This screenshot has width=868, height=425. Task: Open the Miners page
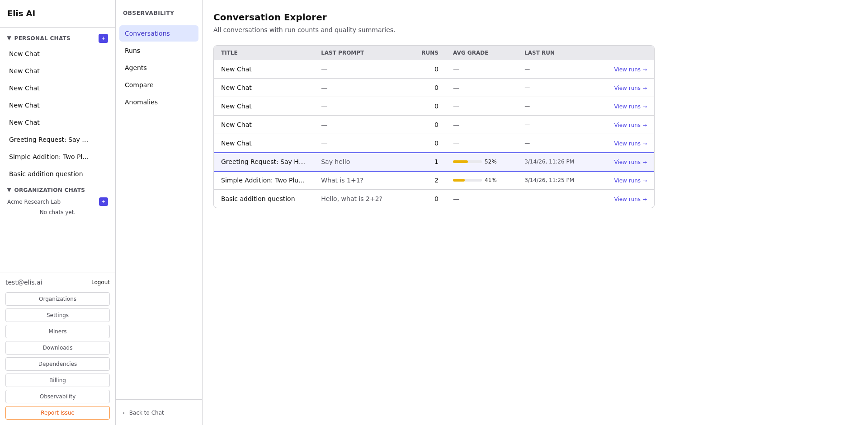pyautogui.click(x=57, y=332)
